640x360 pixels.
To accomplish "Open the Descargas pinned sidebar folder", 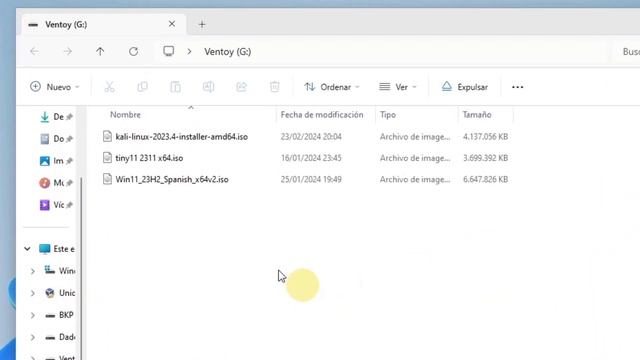I will (x=56, y=117).
